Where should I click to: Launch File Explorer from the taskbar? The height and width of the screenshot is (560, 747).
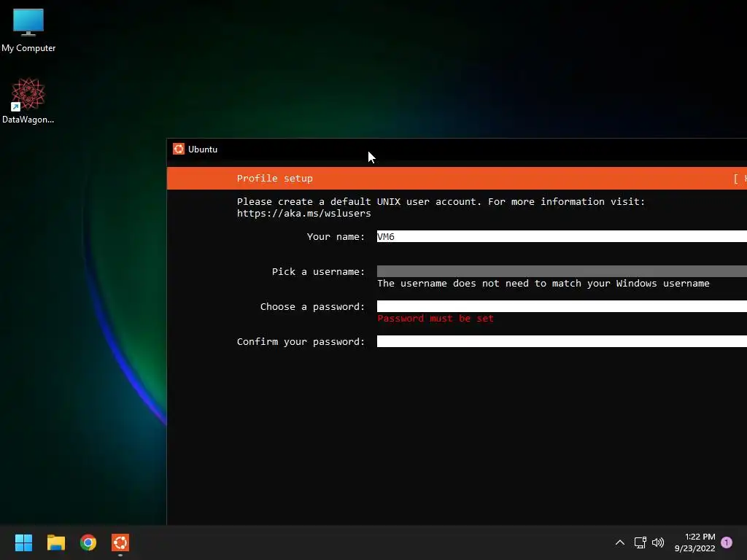[x=55, y=542]
